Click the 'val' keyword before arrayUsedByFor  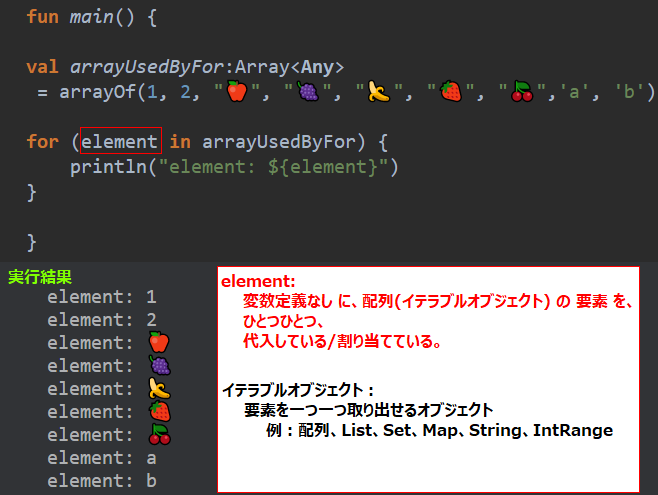42,67
